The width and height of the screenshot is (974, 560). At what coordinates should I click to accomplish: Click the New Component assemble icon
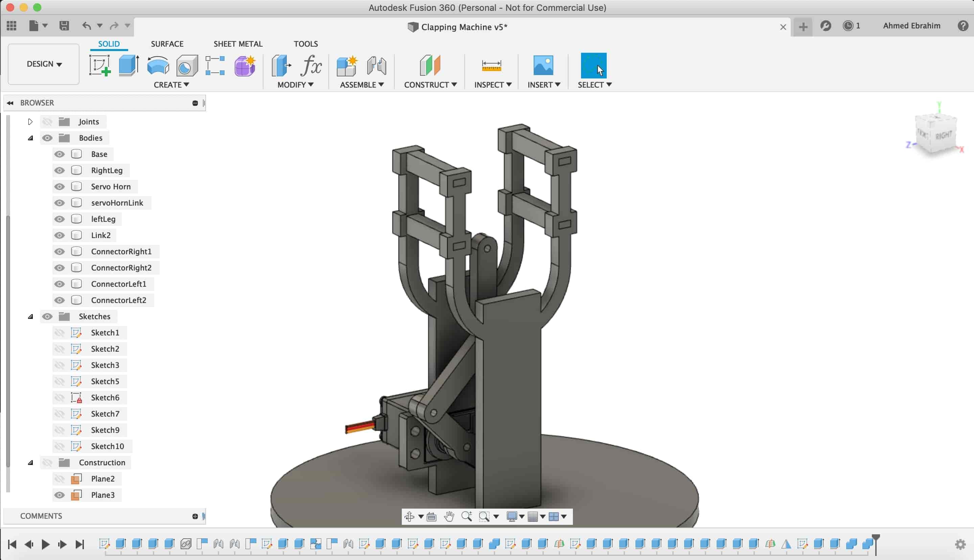point(347,65)
